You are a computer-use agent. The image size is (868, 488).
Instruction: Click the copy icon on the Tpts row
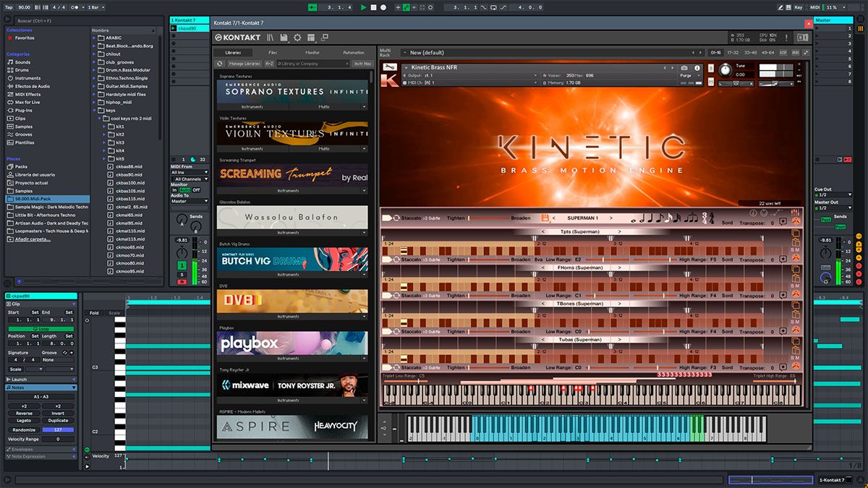[x=796, y=234]
